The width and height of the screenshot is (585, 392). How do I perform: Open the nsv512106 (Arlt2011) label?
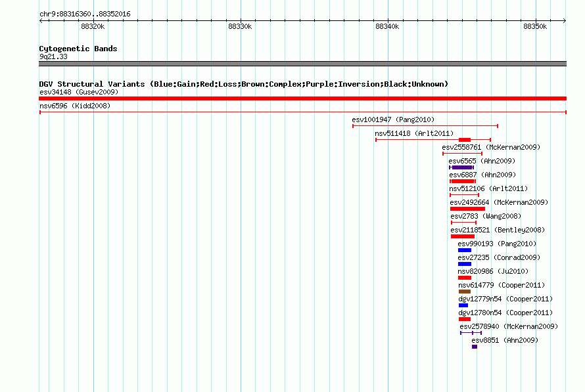pyautogui.click(x=488, y=188)
